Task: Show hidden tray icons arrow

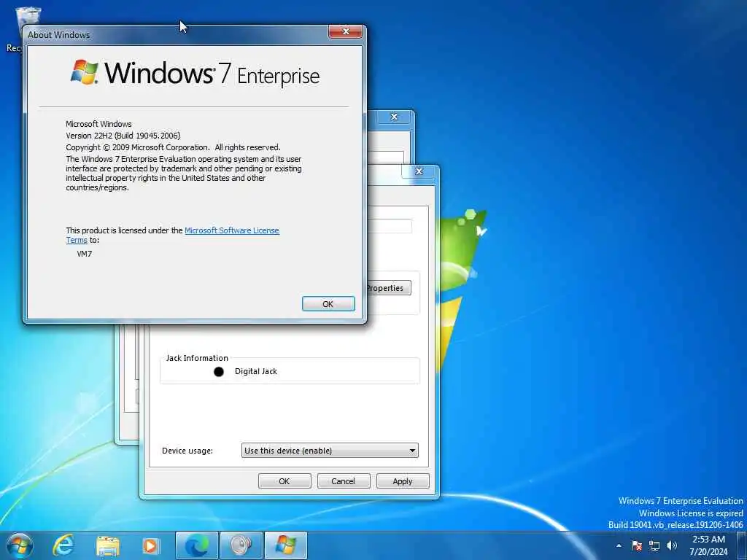Action: click(x=619, y=545)
